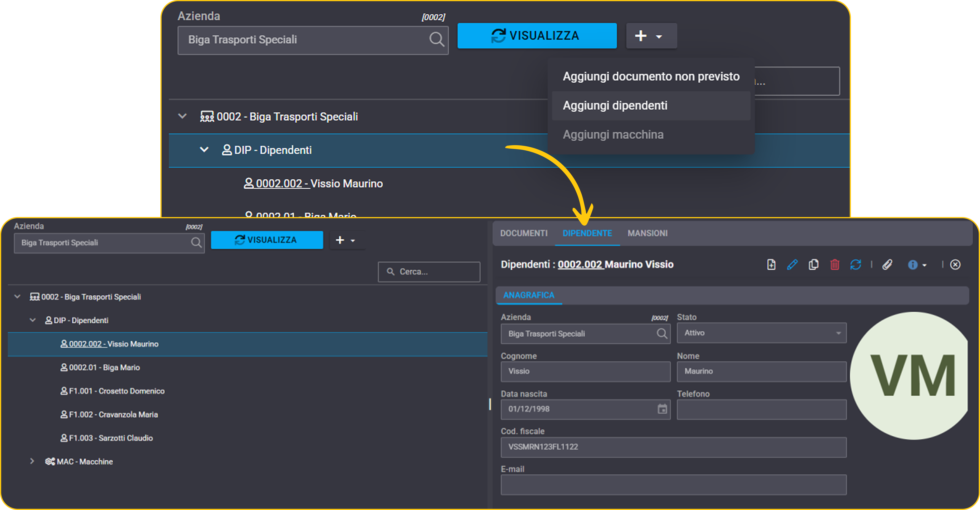Delete the employee with the red trash icon
Screen dimensions: 980x510
[835, 265]
